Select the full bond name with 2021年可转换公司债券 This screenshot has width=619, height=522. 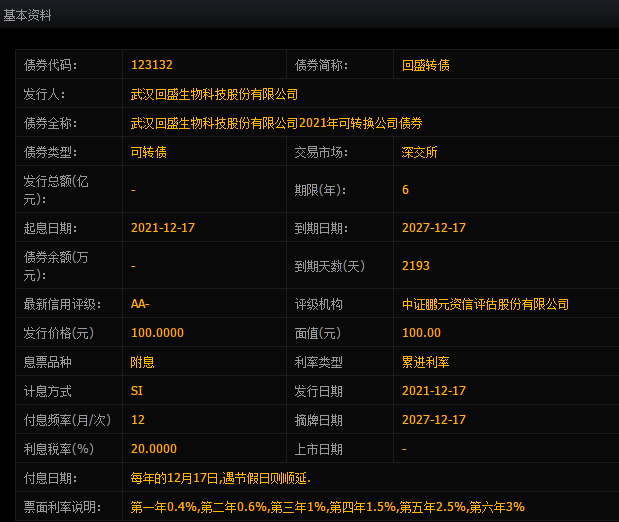pyautogui.click(x=277, y=123)
